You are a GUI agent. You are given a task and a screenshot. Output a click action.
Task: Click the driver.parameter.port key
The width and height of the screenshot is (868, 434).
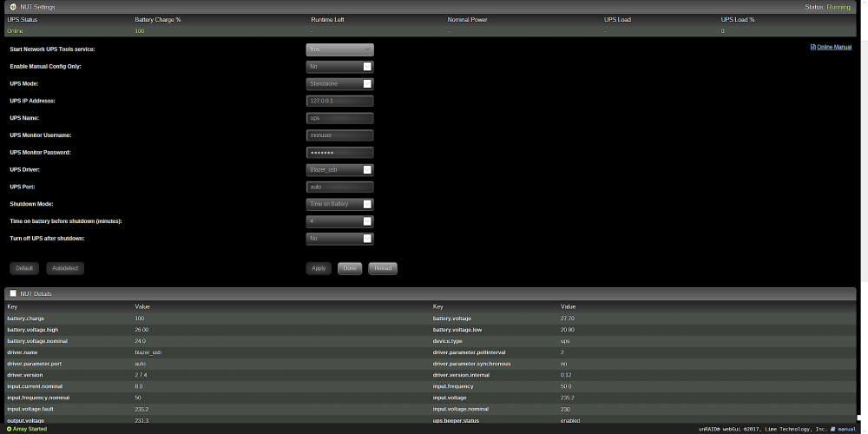tap(36, 364)
